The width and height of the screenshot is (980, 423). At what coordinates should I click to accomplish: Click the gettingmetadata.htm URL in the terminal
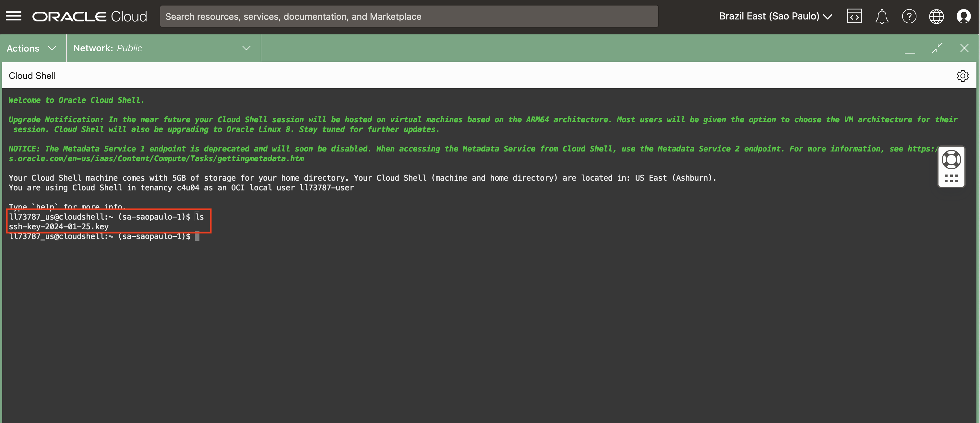156,159
